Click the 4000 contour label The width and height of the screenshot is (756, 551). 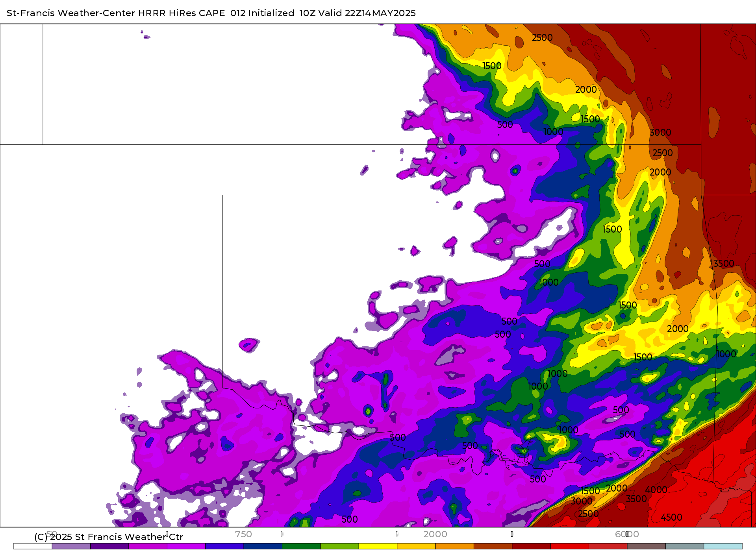pos(656,490)
